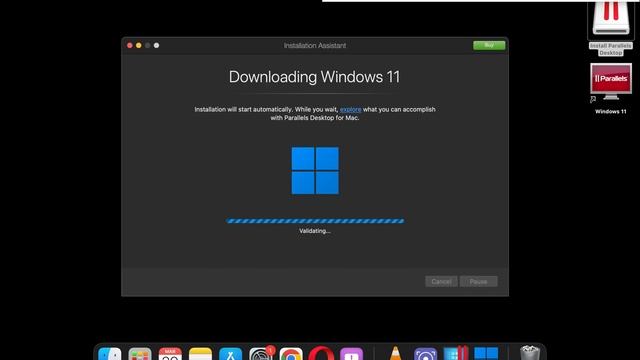
Task: Click the download progress bar
Action: point(315,221)
